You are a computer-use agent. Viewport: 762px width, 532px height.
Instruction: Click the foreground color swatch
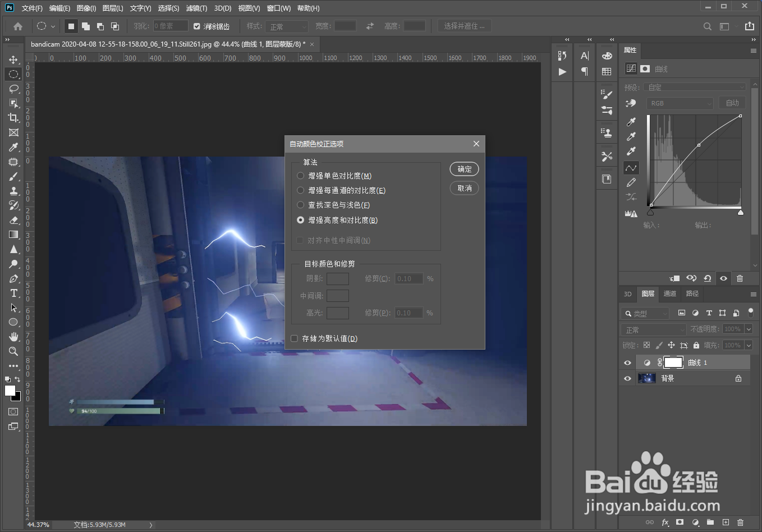pyautogui.click(x=10, y=391)
